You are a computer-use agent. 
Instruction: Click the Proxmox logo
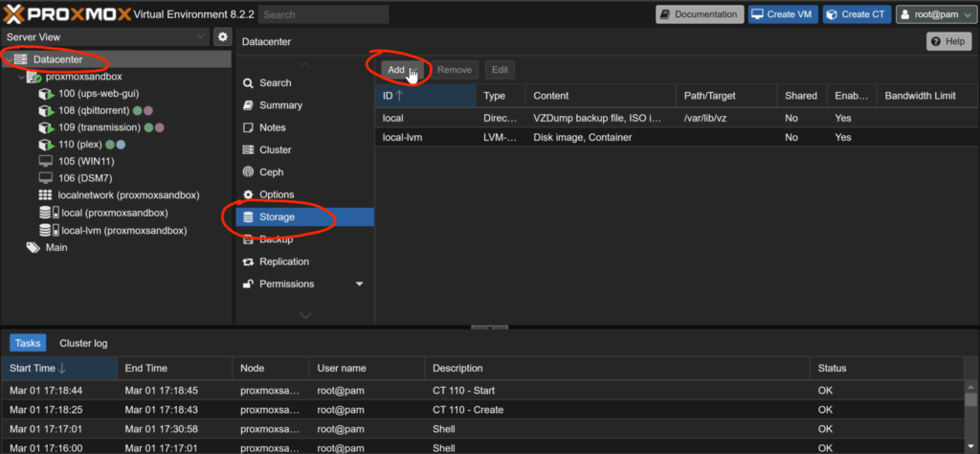pos(67,13)
